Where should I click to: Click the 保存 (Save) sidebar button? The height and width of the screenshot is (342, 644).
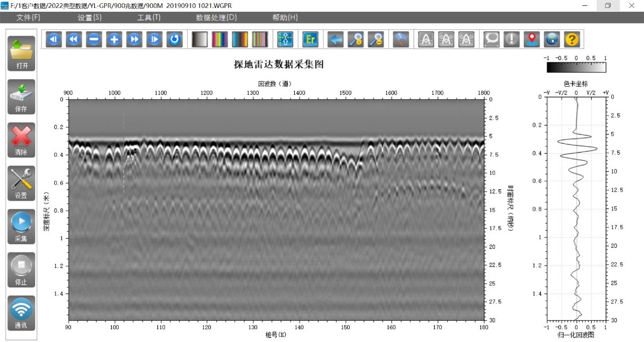(x=21, y=96)
